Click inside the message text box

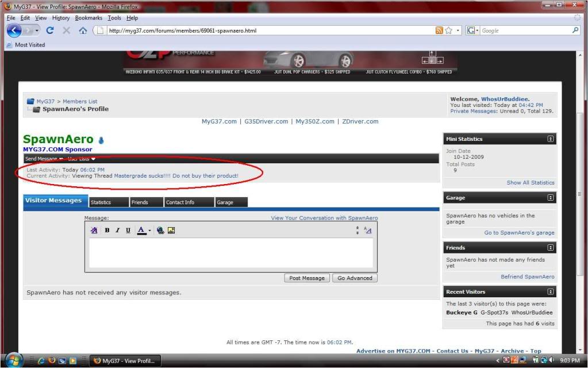click(x=230, y=253)
